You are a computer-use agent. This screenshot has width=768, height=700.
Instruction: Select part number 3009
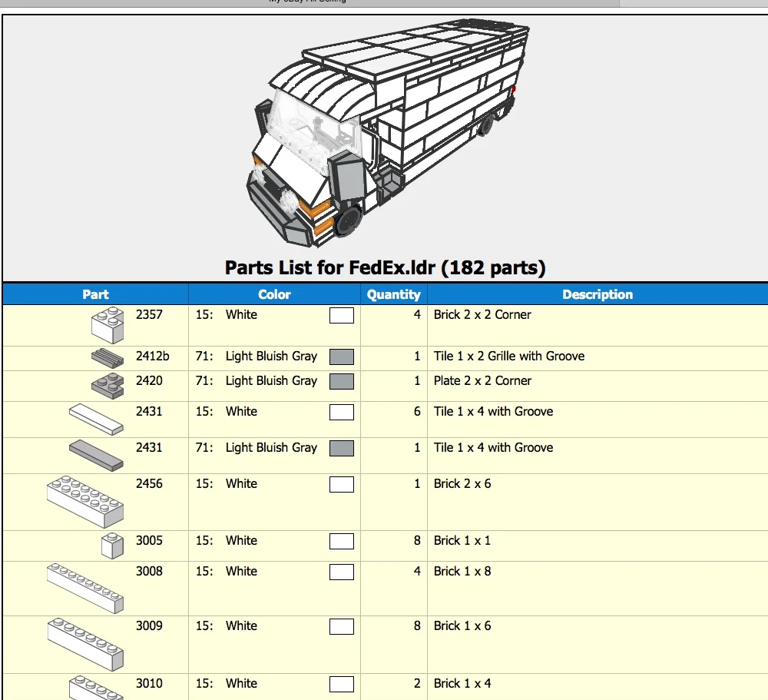[149, 626]
